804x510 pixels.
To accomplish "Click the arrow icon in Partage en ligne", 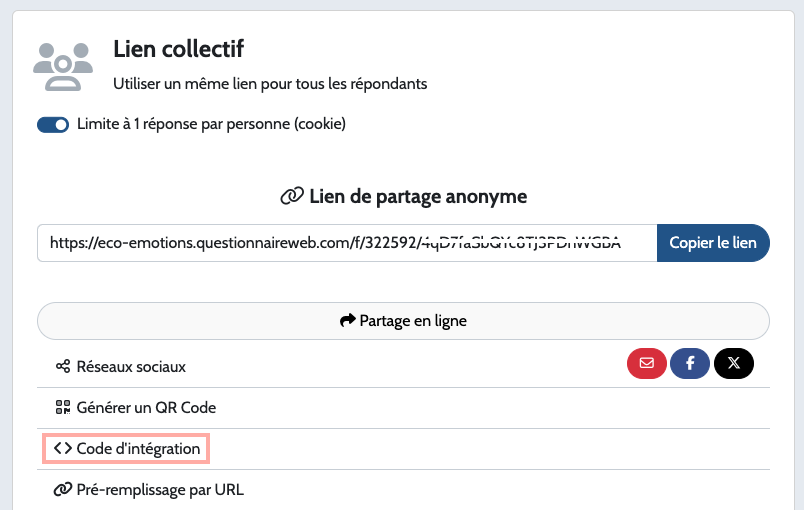I will click(x=348, y=320).
